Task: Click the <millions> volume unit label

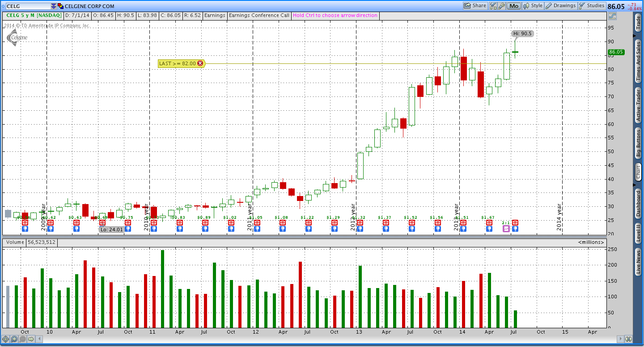Action: point(591,242)
